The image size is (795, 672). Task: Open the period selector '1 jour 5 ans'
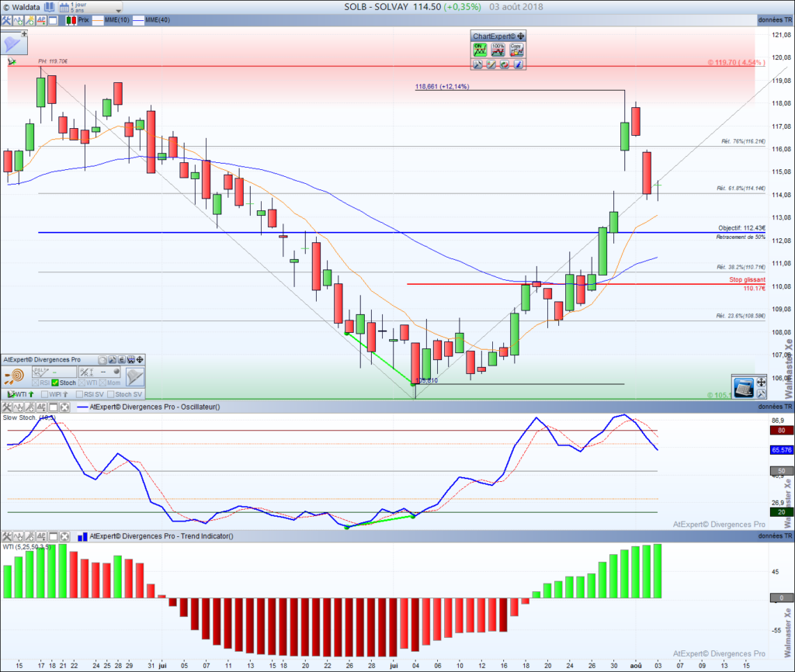pos(90,7)
